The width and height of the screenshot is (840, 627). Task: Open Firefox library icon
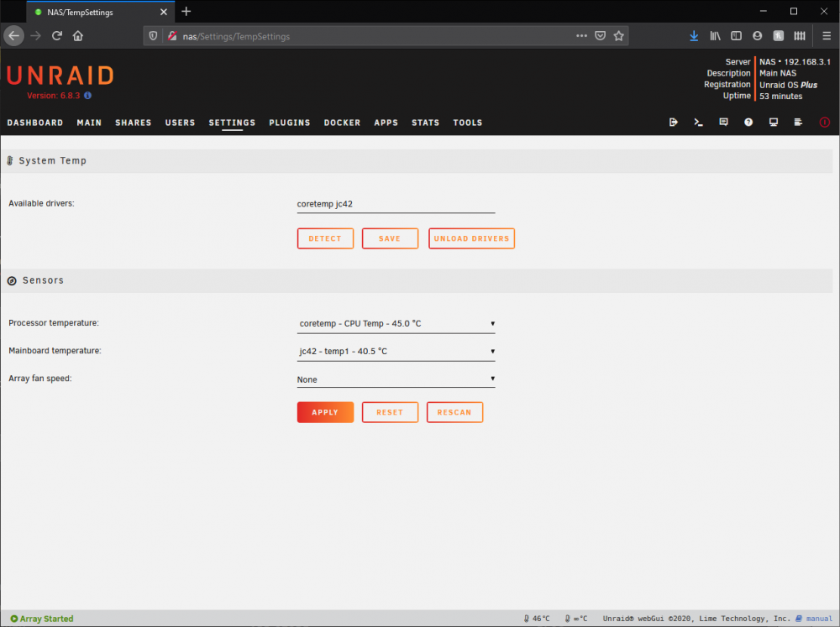pos(715,36)
